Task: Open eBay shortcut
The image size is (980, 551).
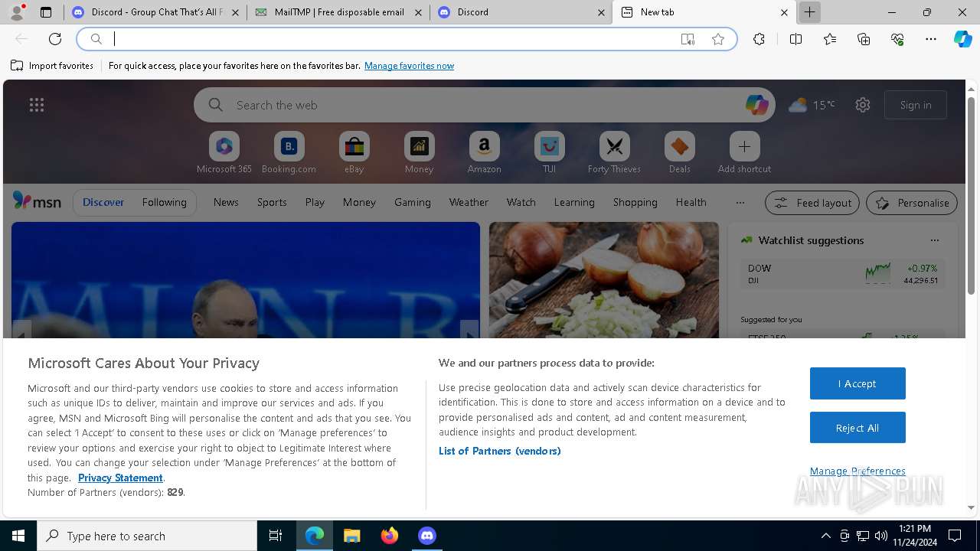Action: (354, 153)
